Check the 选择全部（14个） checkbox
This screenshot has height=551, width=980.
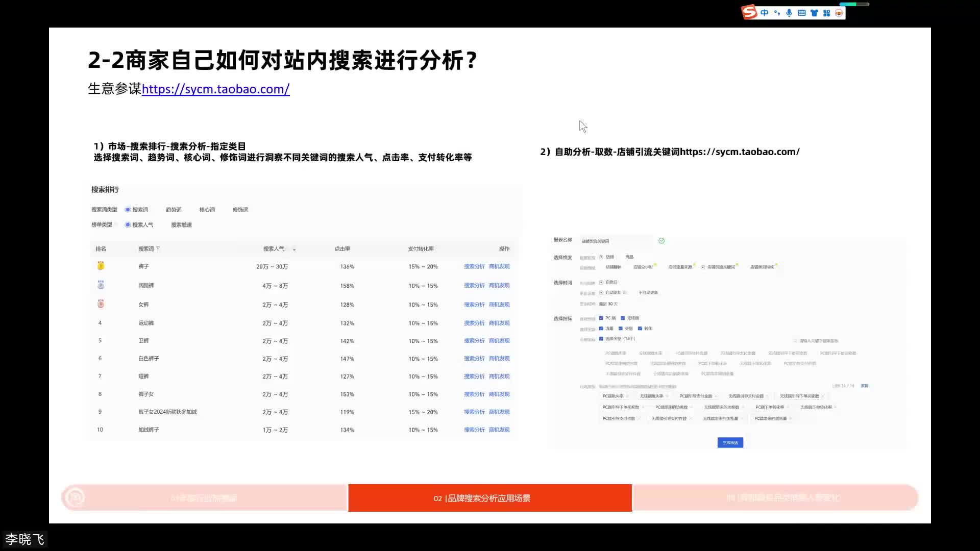[601, 339]
